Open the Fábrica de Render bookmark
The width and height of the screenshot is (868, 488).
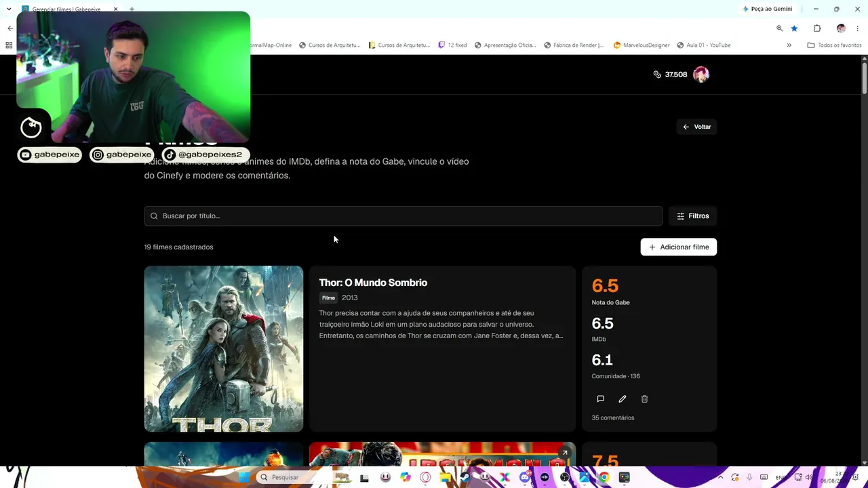point(574,45)
